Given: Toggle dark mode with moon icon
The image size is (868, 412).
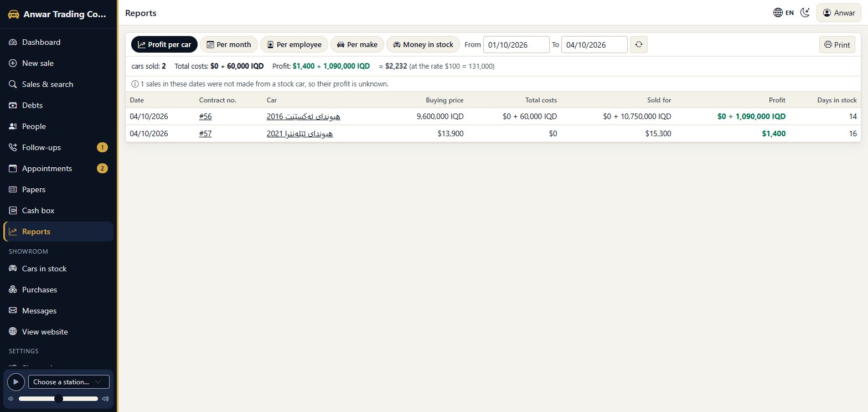Looking at the screenshot, I should coord(805,13).
